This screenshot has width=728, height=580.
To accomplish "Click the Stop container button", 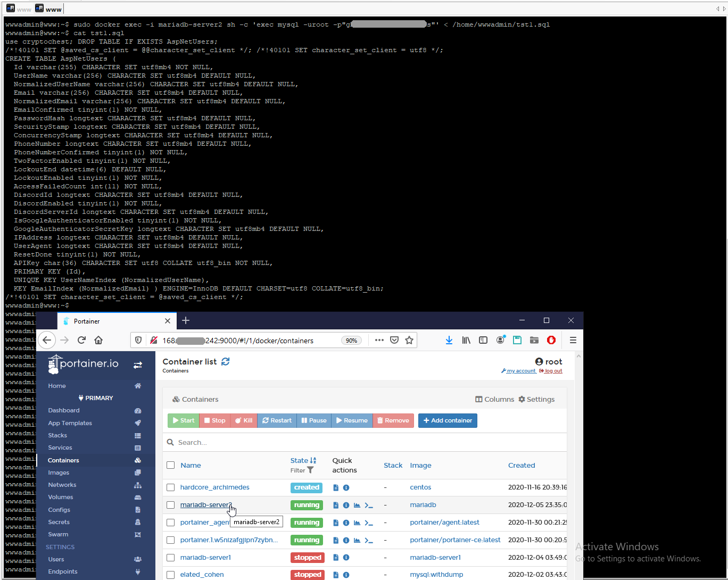I will tap(215, 420).
